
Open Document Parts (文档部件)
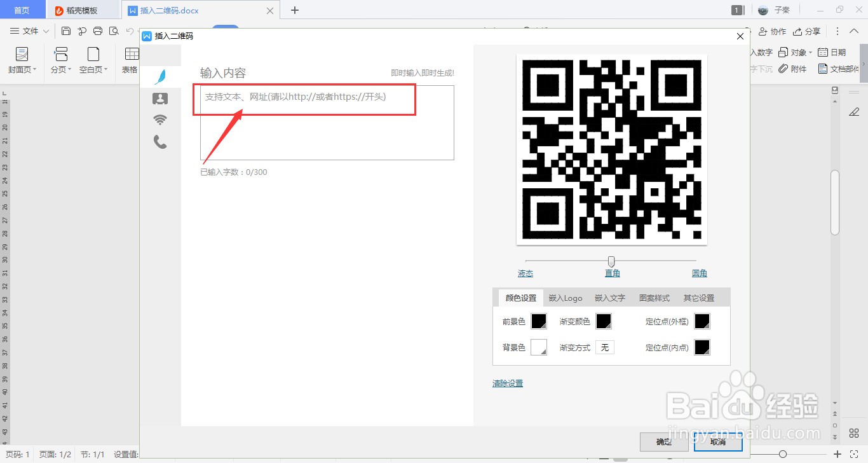839,69
